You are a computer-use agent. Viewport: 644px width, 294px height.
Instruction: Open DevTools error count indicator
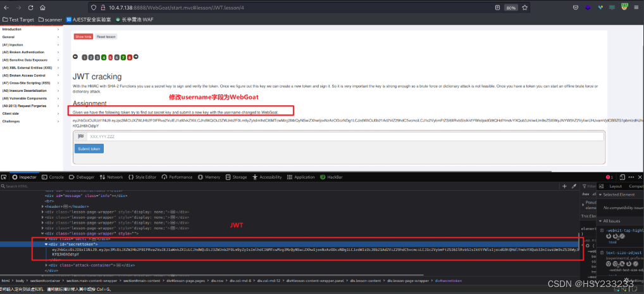click(609, 177)
